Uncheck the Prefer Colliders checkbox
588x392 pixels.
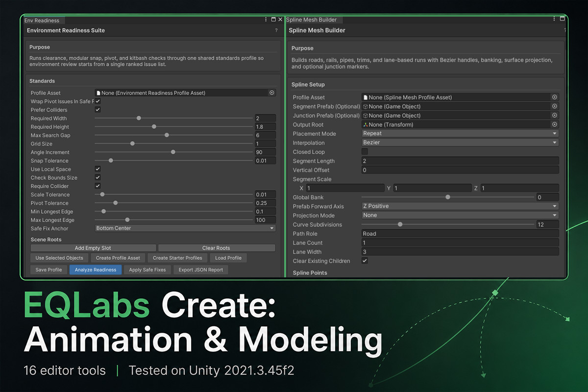click(98, 110)
